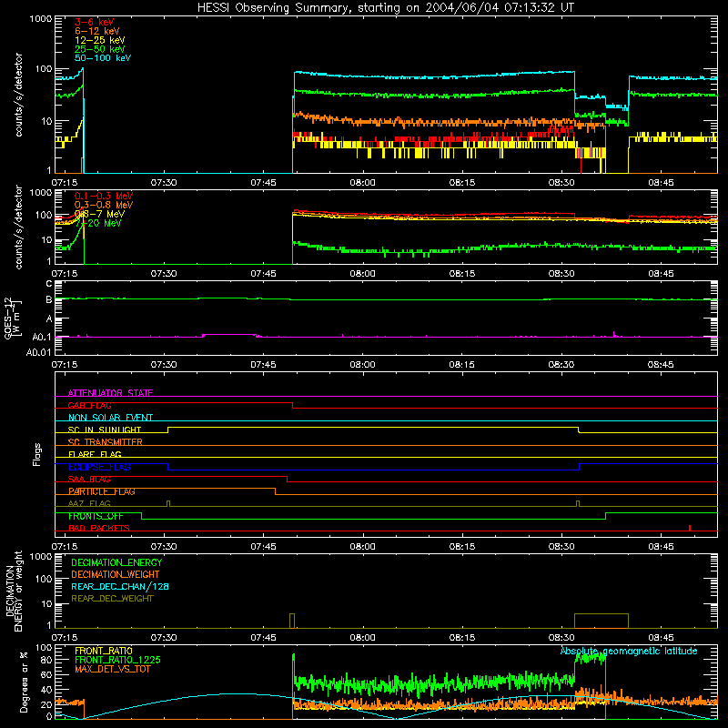Click the MAX_DET_VS_TOT legend entry
This screenshot has height=728, width=728.
[112, 669]
